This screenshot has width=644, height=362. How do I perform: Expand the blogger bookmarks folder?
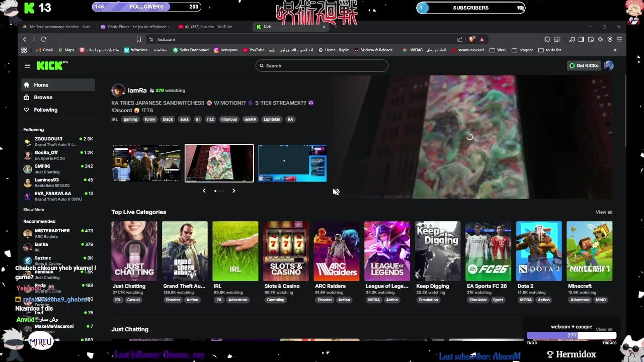pyautogui.click(x=522, y=50)
